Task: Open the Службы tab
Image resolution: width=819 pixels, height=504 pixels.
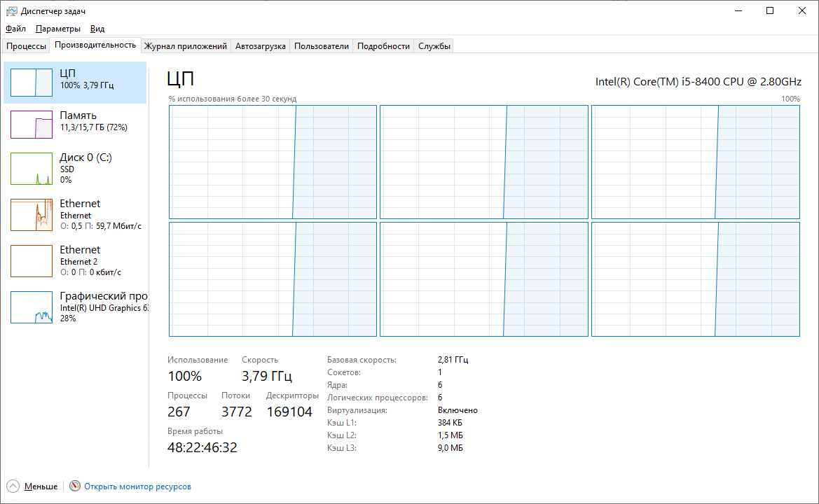Action: (434, 46)
